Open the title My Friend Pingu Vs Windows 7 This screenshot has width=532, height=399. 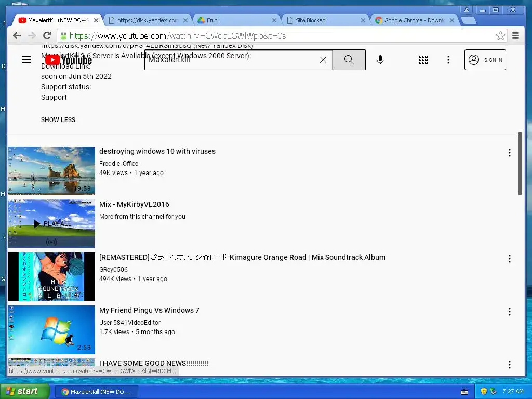(149, 310)
